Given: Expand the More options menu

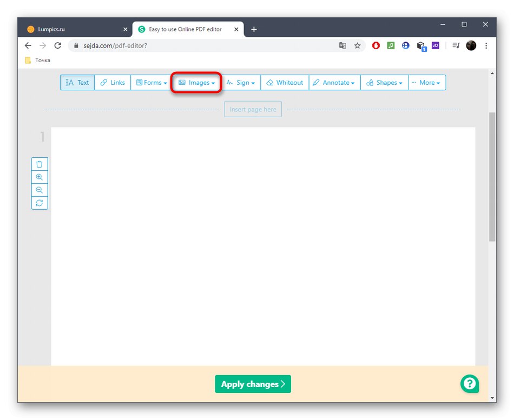Looking at the screenshot, I should click(x=427, y=82).
